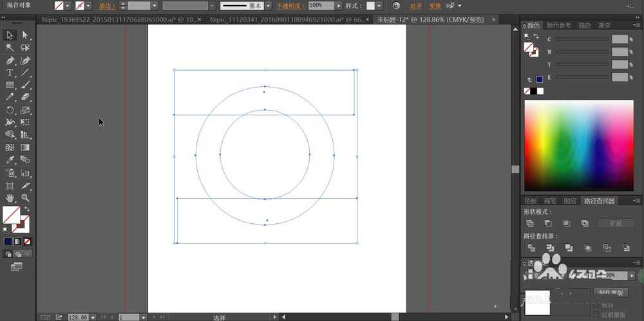Screen dimensions: 644x321
Task: Click the Unite shape mode icon
Action: click(529, 223)
